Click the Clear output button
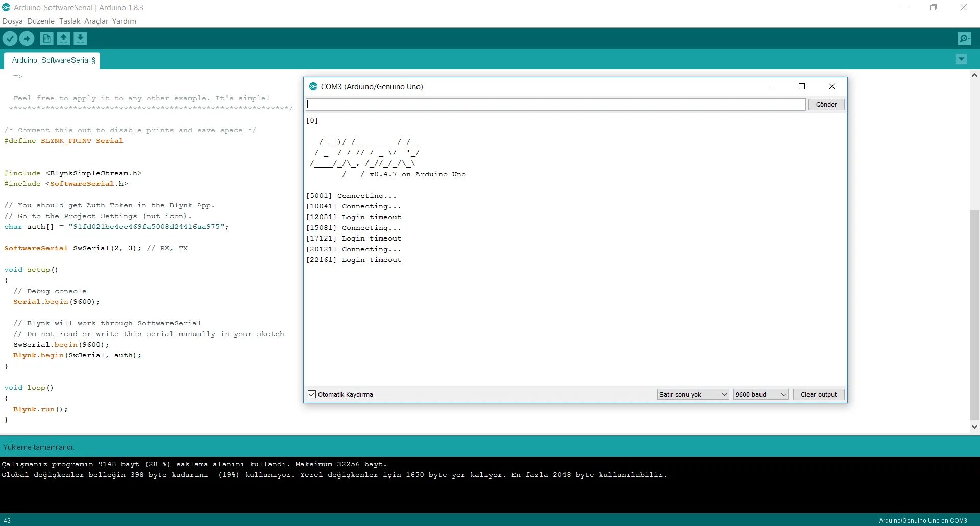Viewport: 980px width, 526px height. [819, 394]
